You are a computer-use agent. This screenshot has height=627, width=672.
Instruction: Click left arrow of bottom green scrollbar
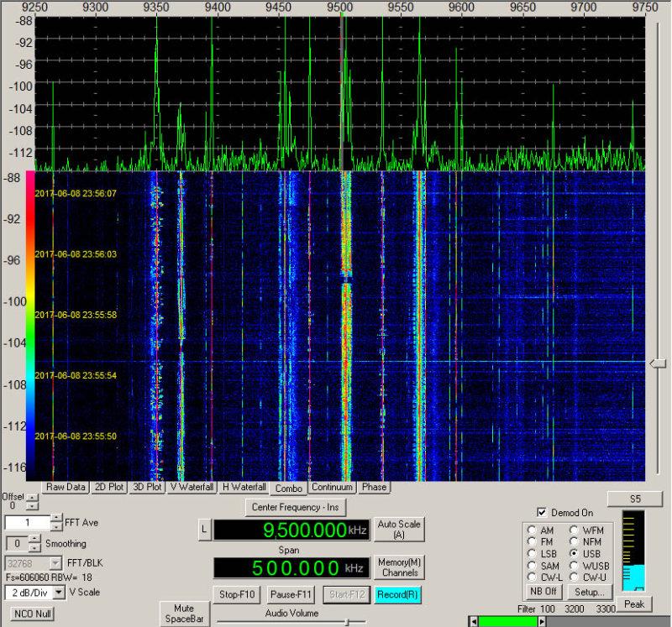click(x=473, y=621)
